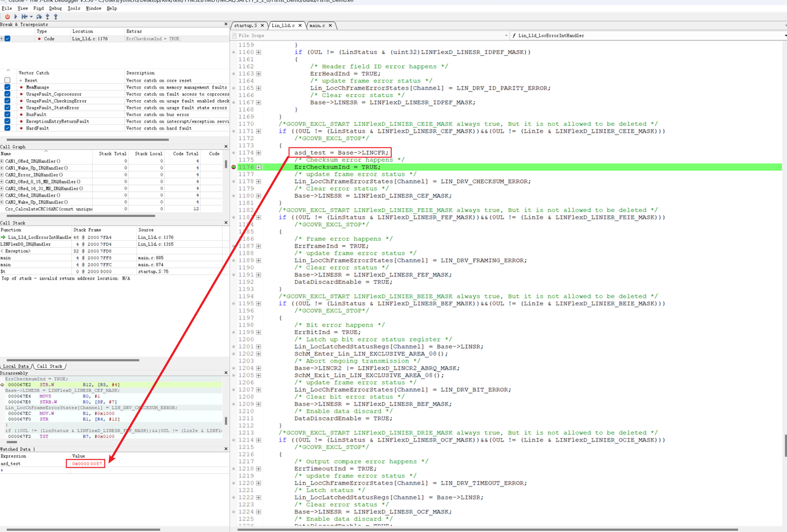This screenshot has width=787, height=532.
Task: Click the Step Over toolbar icon
Action: point(41,17)
